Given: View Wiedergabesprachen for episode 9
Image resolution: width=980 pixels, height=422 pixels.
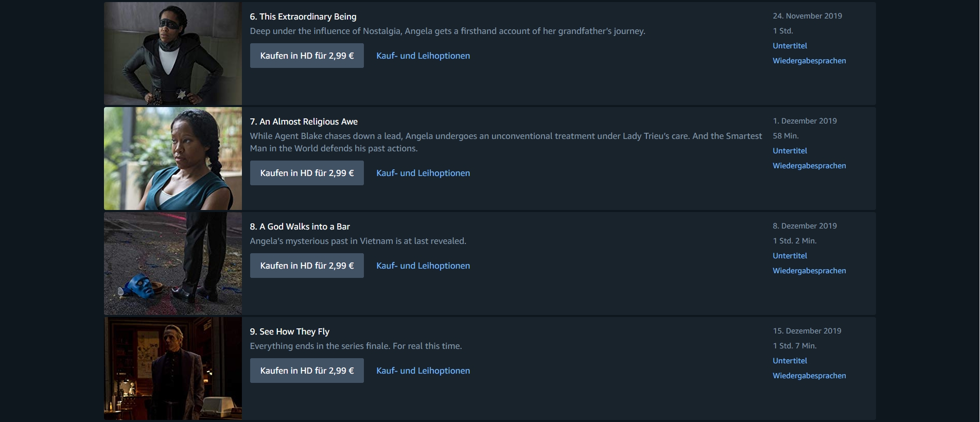Looking at the screenshot, I should [x=809, y=376].
